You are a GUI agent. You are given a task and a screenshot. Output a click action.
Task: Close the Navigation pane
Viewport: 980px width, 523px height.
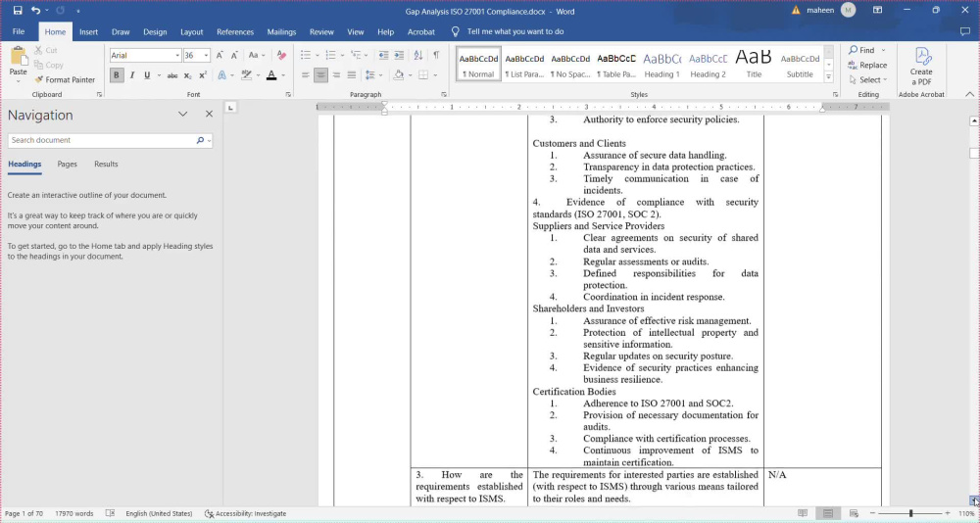point(209,115)
